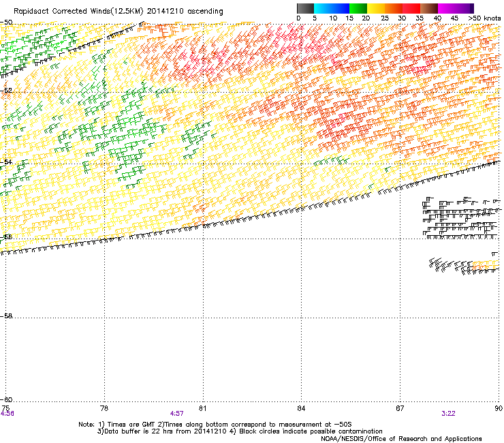This screenshot has height=443, width=504.
Task: Click the longitude label 84
Action: pyautogui.click(x=301, y=408)
